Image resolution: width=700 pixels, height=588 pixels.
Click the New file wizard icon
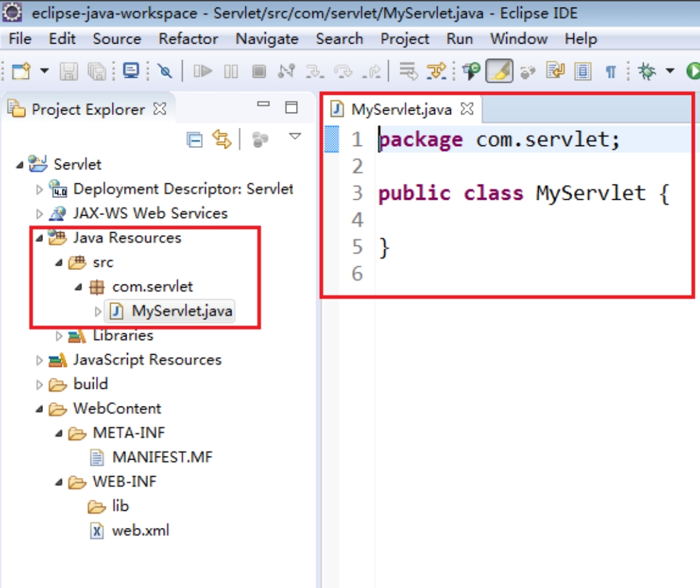21,71
